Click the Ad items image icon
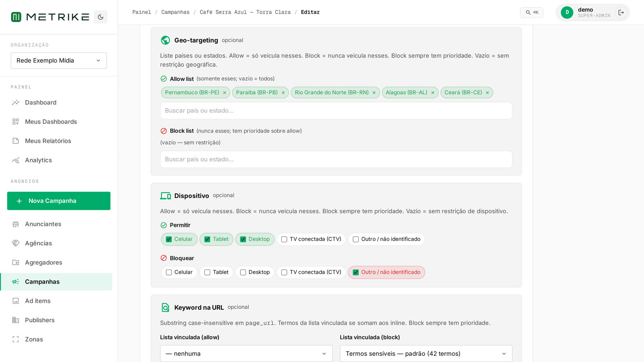 coord(16,301)
